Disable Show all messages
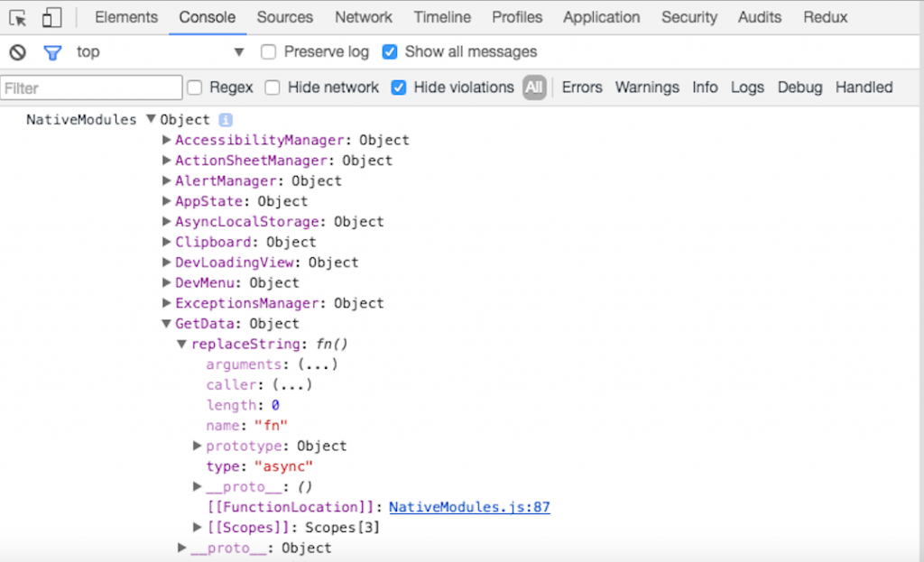 (390, 52)
